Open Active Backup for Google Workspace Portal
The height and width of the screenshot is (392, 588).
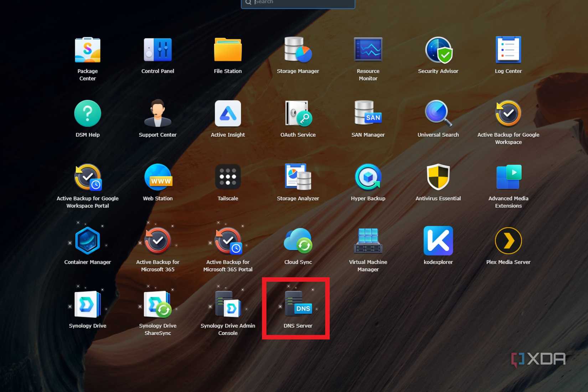(88, 177)
